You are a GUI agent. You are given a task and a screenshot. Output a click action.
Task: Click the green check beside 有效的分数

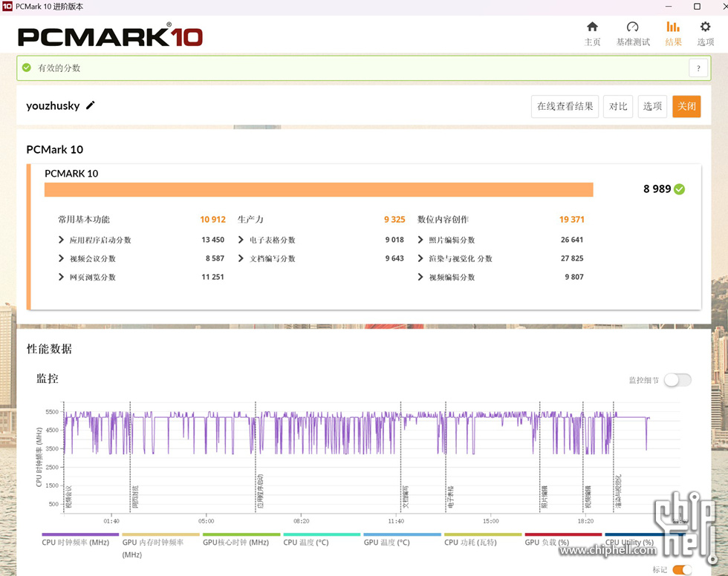pyautogui.click(x=27, y=68)
